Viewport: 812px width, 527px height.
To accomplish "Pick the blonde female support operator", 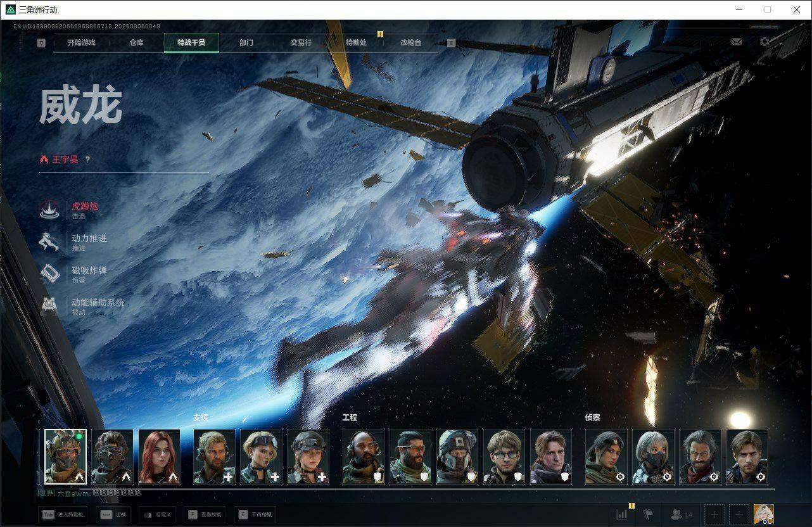I will [x=261, y=457].
